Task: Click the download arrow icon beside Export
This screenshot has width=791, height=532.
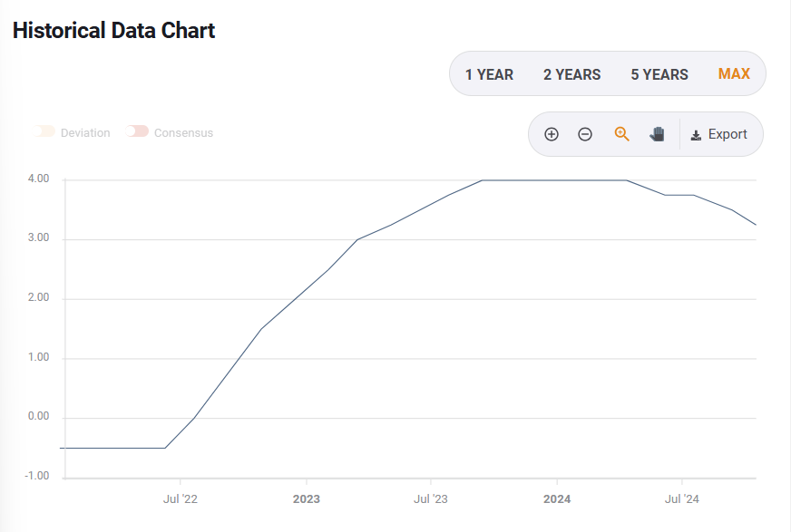Action: pos(696,135)
